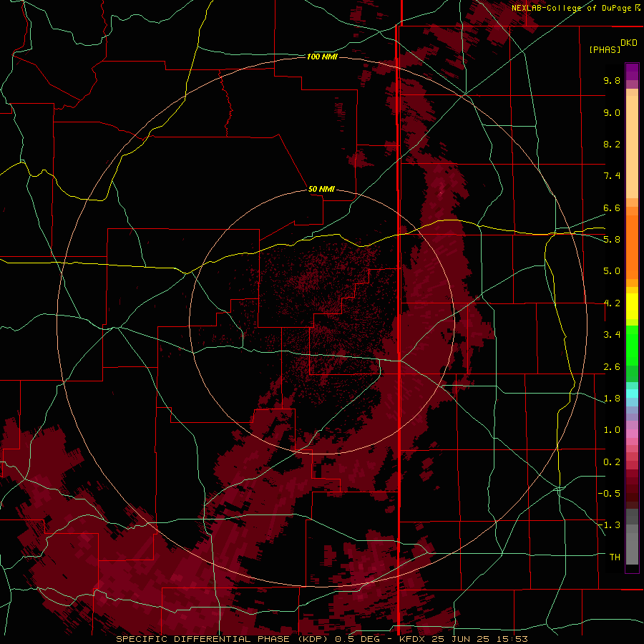
Task: Click the 1.8 value on the color scale
Action: coord(612,399)
